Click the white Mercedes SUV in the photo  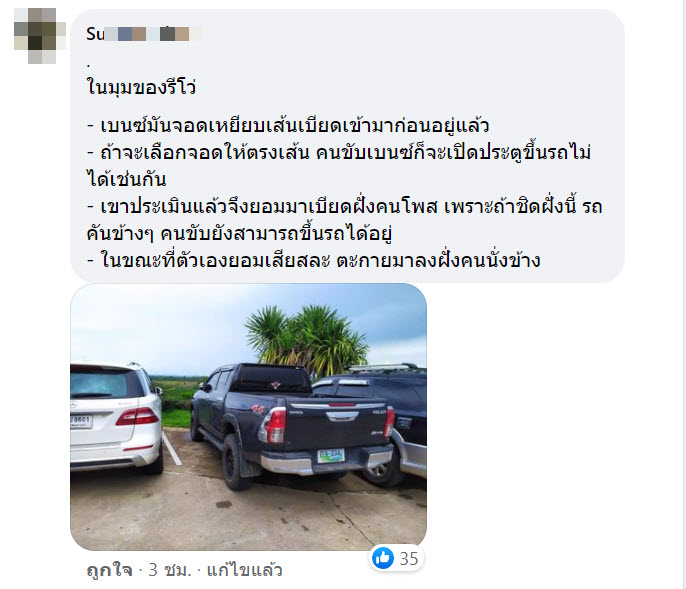[115, 419]
